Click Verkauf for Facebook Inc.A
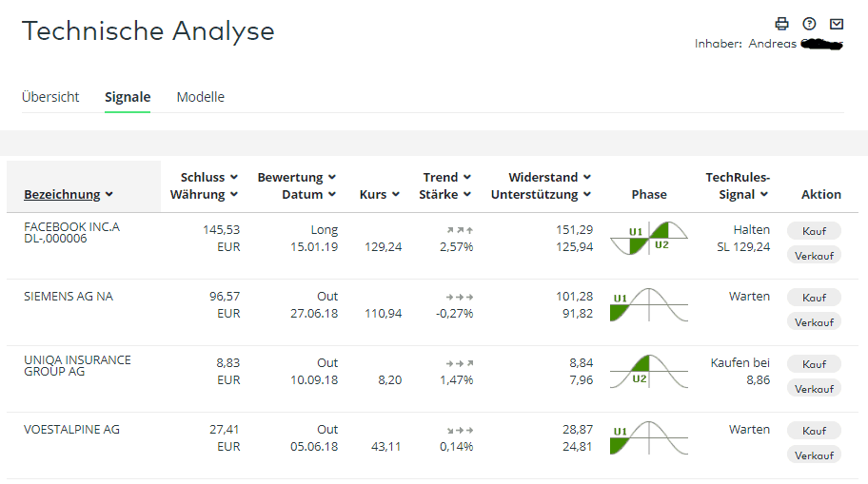Image resolution: width=868 pixels, height=484 pixels. point(814,256)
